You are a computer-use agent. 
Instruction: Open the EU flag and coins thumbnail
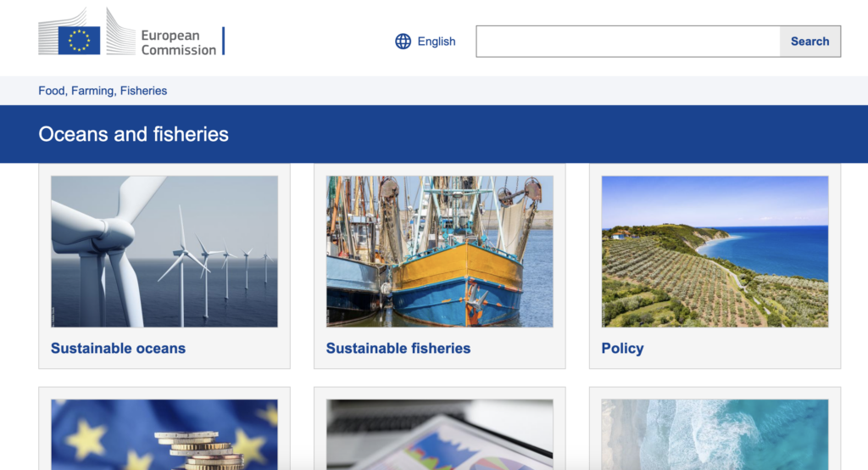click(164, 434)
